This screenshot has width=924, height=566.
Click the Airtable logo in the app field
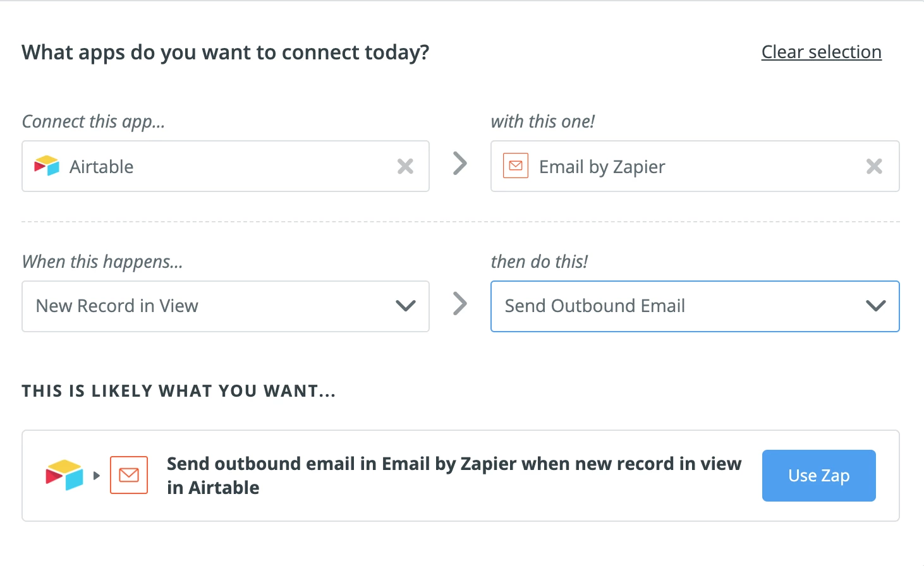47,166
